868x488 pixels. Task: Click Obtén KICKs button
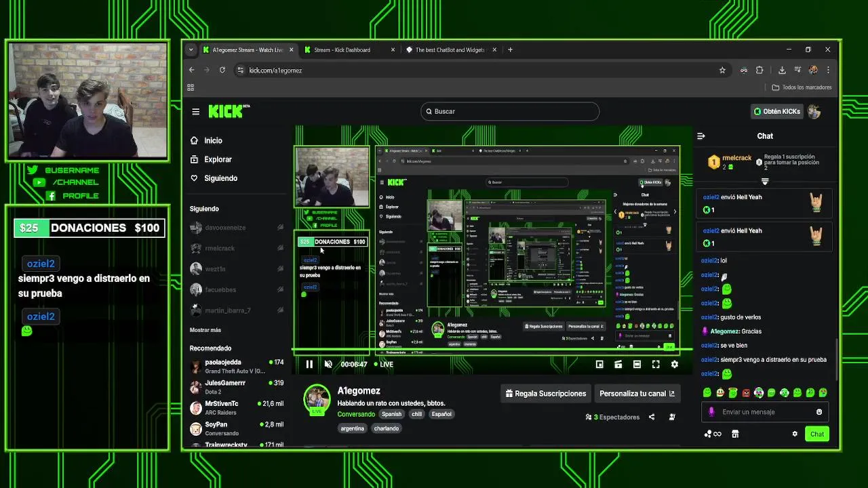(x=777, y=111)
